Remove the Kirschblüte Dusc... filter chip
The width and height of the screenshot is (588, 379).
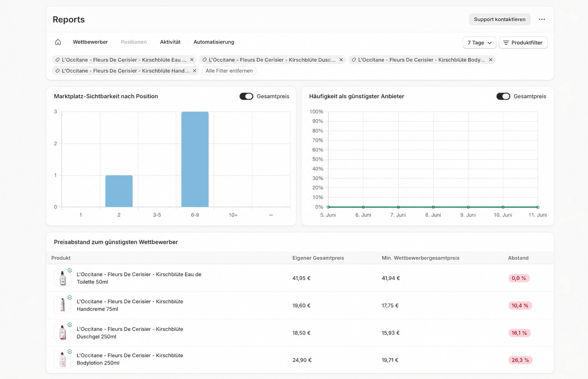click(341, 60)
